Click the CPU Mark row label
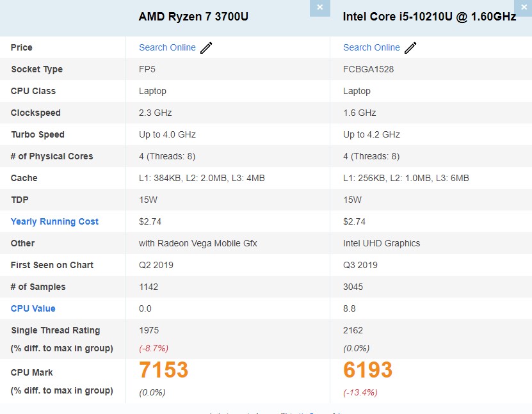 (32, 372)
